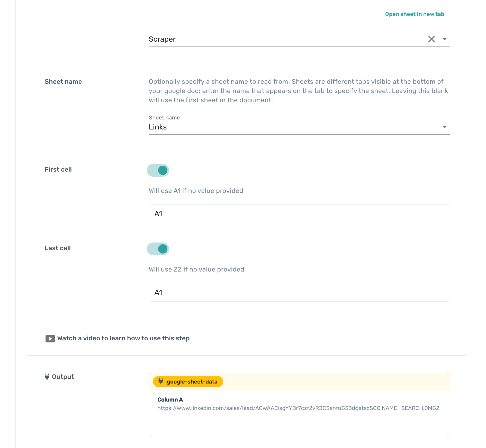This screenshot has width=486, height=448.
Task: Expand the Scraper spreadsheet dropdown arrow
Action: (x=444, y=39)
